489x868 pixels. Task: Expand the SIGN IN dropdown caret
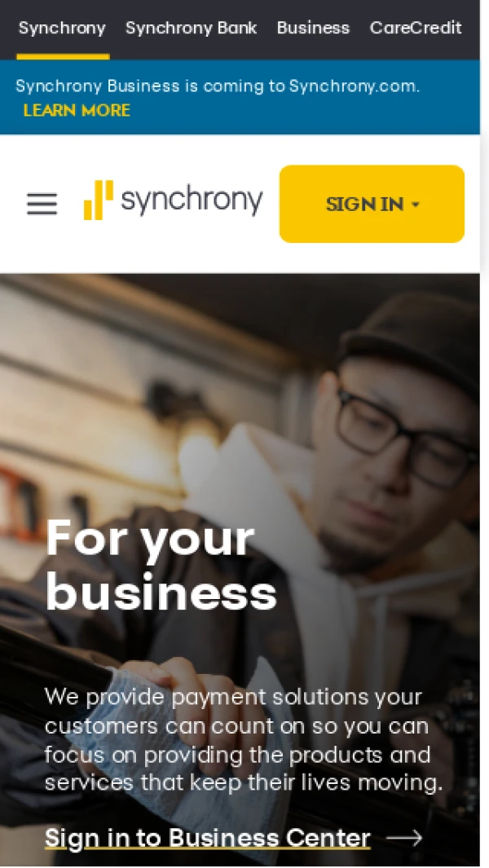click(416, 205)
